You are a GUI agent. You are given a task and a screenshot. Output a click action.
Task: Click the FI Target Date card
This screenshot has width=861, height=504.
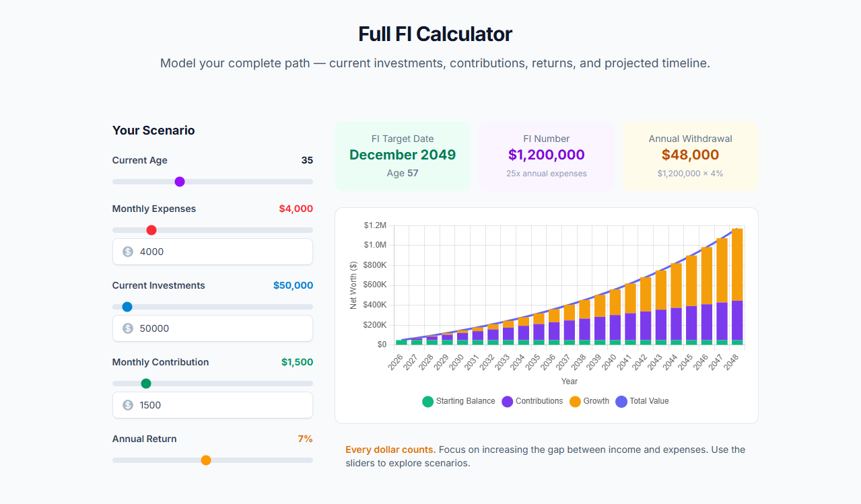403,155
